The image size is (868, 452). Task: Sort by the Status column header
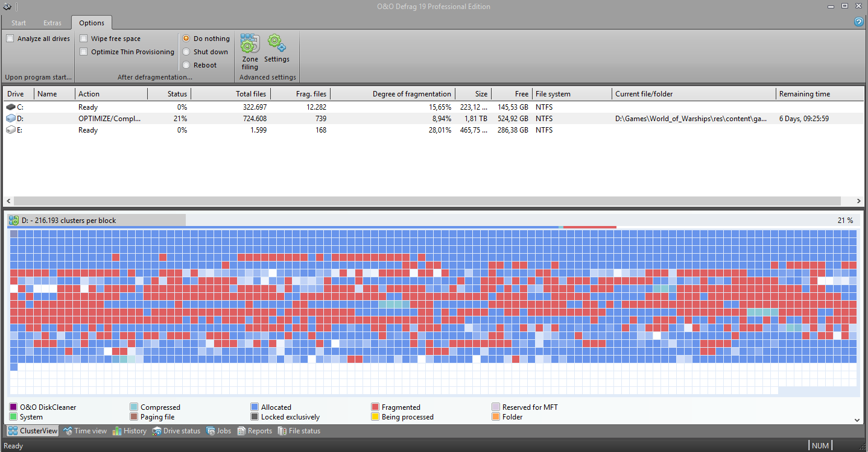click(x=169, y=94)
